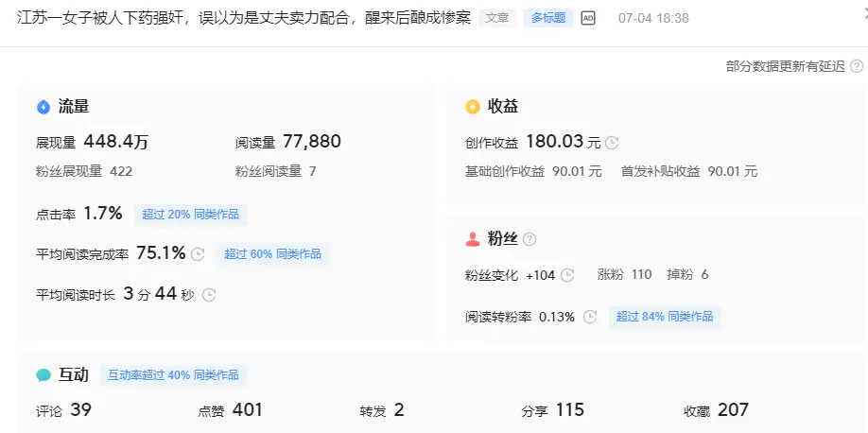Click the 基础创作收益 90.01 元 text

(x=533, y=171)
